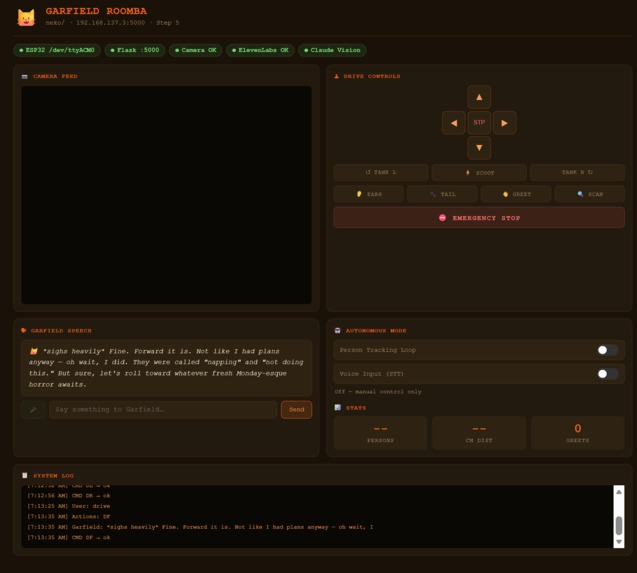This screenshot has height=573, width=637.
Task: Click the 'CMD DR → ok' 7:12:56 log line
Action: (x=69, y=495)
